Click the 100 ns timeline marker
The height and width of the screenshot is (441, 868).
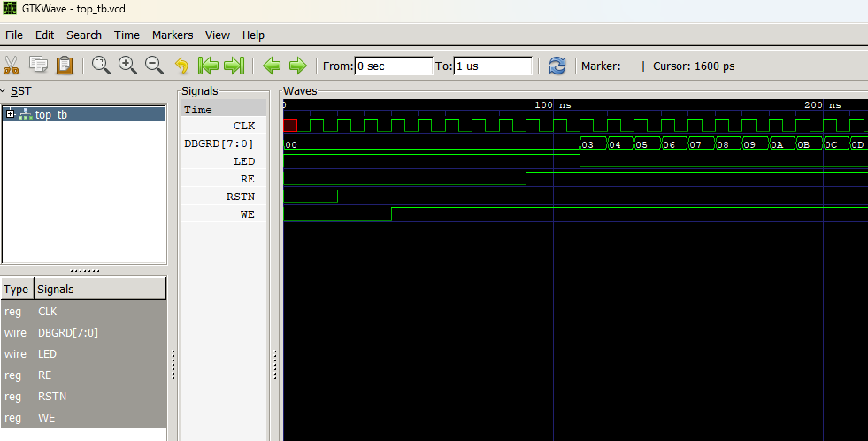point(552,104)
